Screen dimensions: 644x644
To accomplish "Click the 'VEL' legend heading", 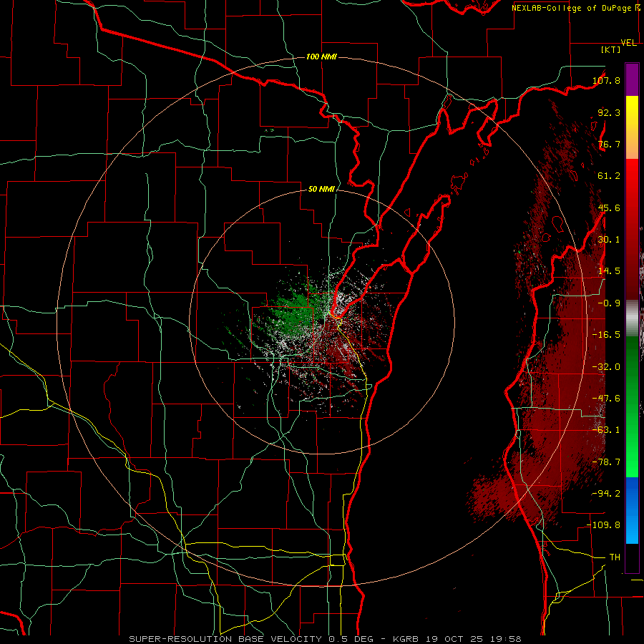I will (628, 42).
